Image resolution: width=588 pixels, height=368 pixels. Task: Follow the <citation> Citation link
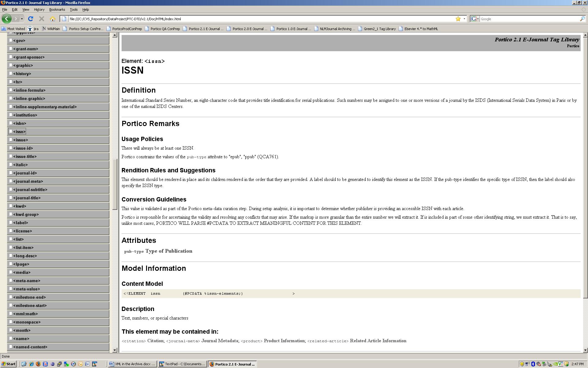142,341
